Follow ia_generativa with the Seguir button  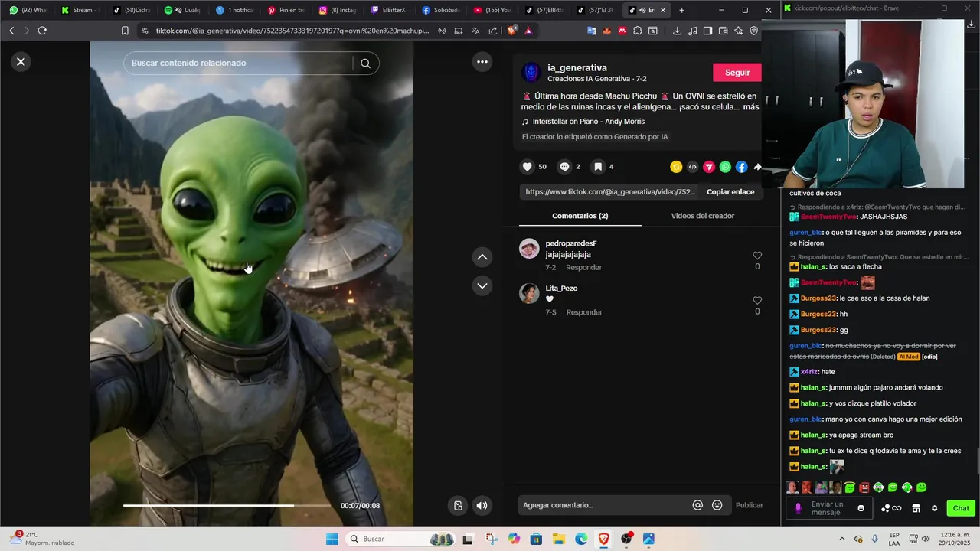pos(737,73)
